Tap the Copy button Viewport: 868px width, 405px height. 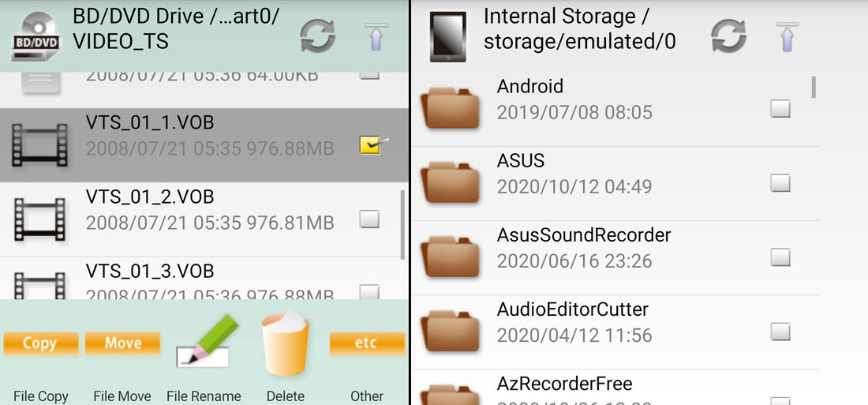[x=40, y=343]
